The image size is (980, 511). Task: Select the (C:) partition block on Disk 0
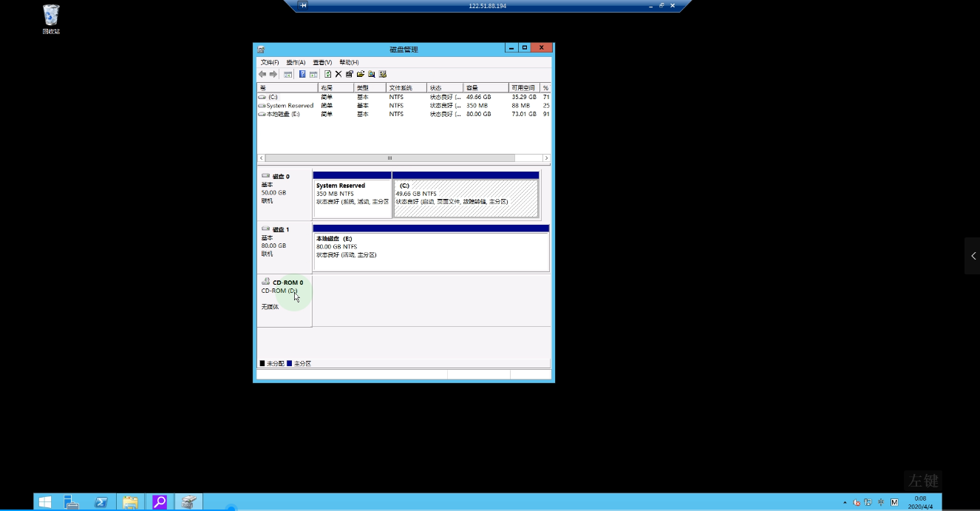click(466, 198)
